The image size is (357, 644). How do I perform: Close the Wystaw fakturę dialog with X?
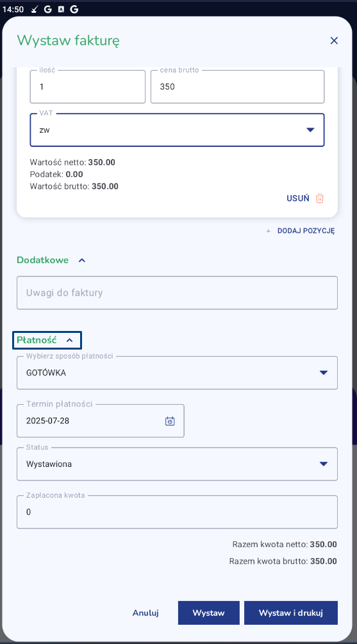click(334, 40)
